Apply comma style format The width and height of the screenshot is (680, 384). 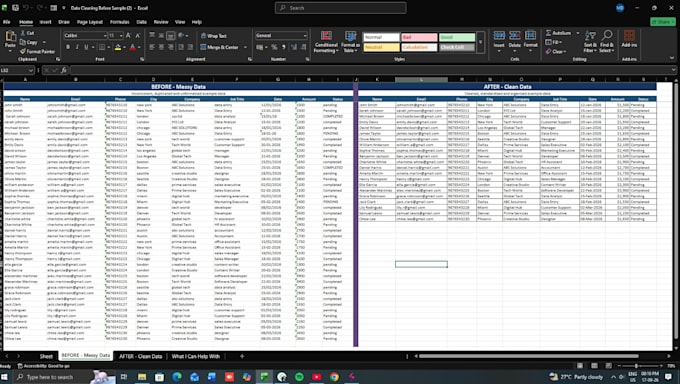[x=284, y=47]
